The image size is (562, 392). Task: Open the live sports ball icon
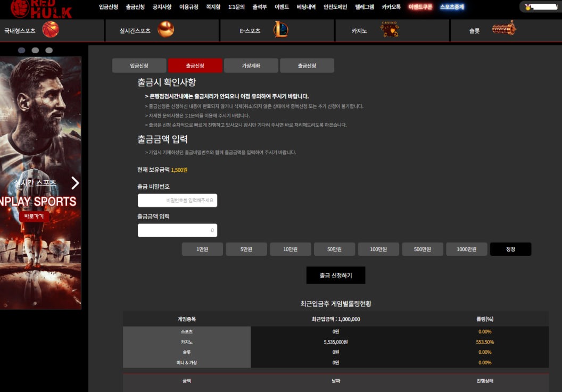(166, 29)
